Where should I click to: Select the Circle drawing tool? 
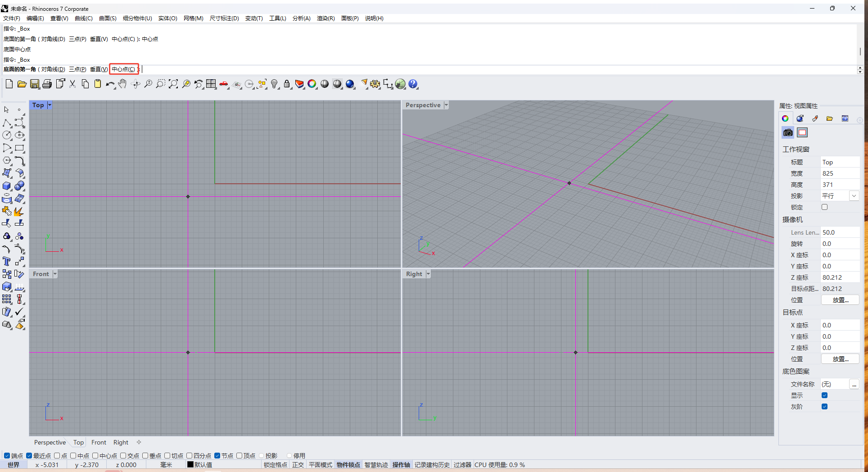[7, 135]
